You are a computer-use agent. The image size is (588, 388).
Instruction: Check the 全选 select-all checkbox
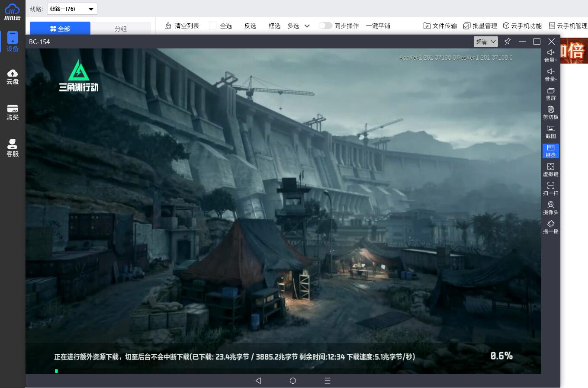[213, 26]
